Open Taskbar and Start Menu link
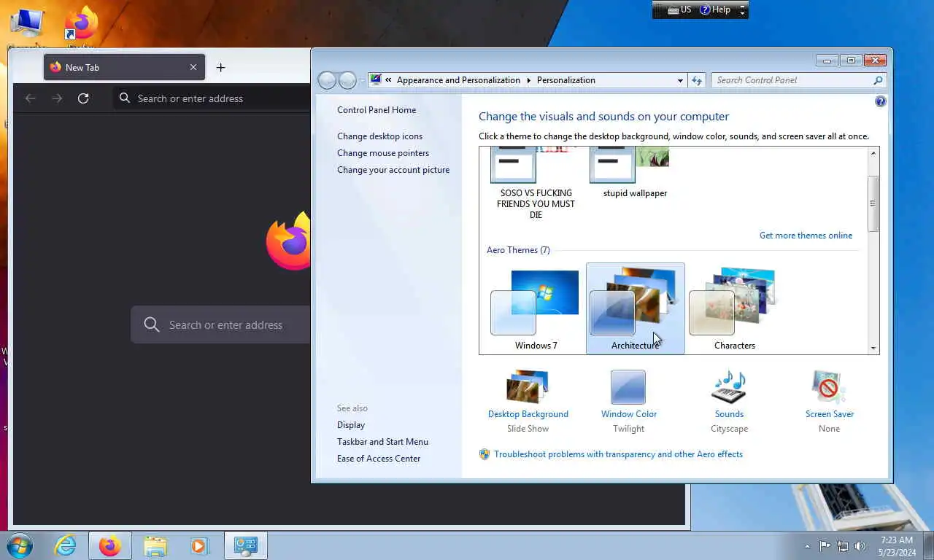The image size is (934, 560). coord(382,442)
